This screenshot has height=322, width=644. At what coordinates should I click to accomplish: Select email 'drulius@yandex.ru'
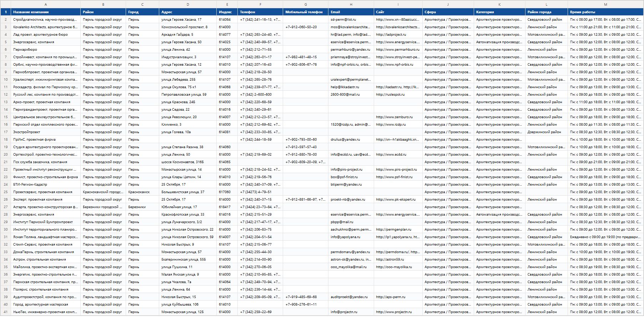[351, 139]
